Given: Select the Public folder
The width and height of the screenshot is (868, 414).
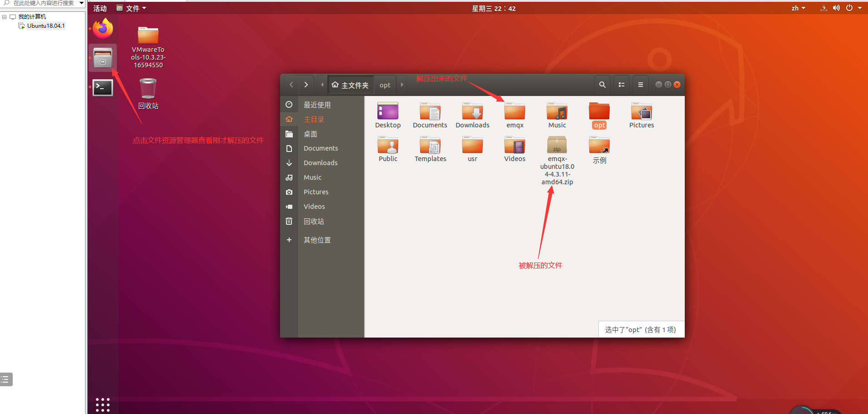Looking at the screenshot, I should tap(388, 149).
